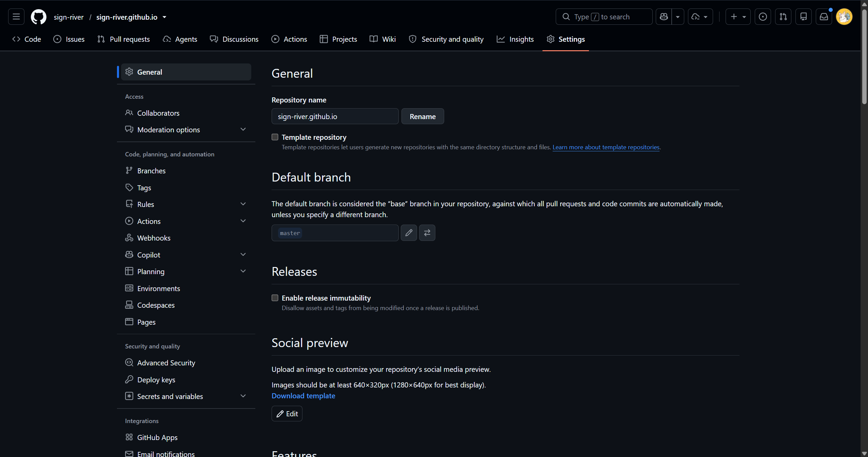
Task: Open Environments settings in the sidebar
Action: pyautogui.click(x=186, y=288)
